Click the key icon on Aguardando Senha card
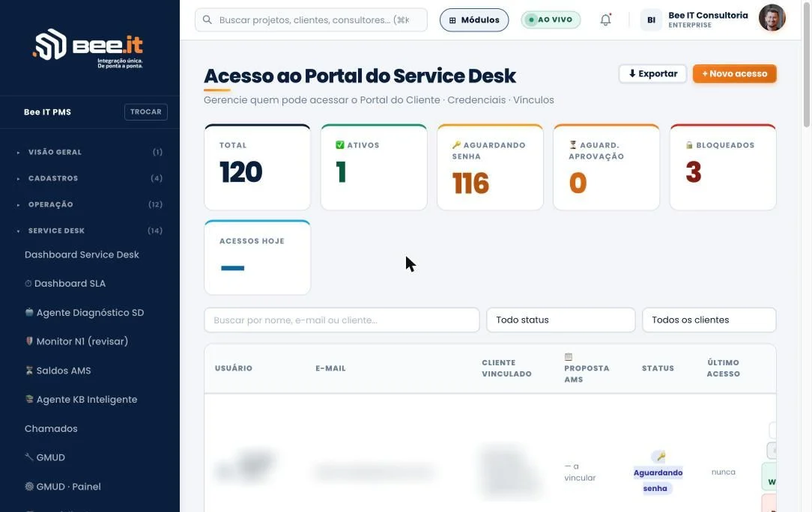Image resolution: width=812 pixels, height=512 pixels. (x=456, y=145)
